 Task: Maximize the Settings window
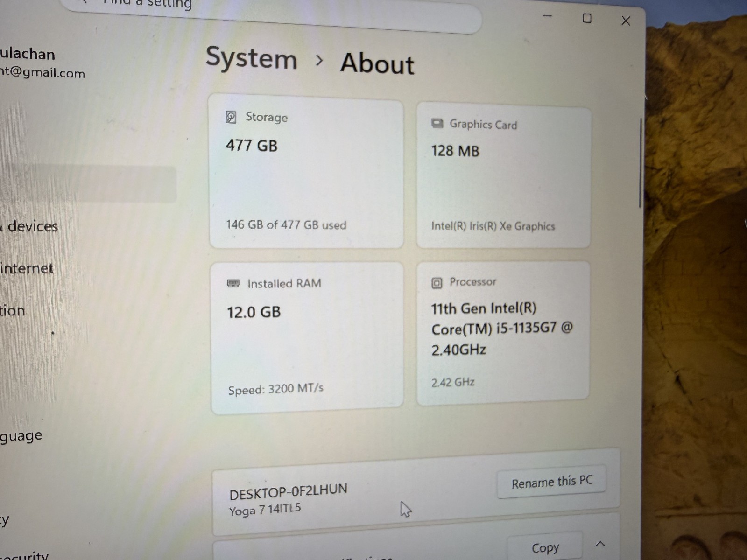[587, 18]
